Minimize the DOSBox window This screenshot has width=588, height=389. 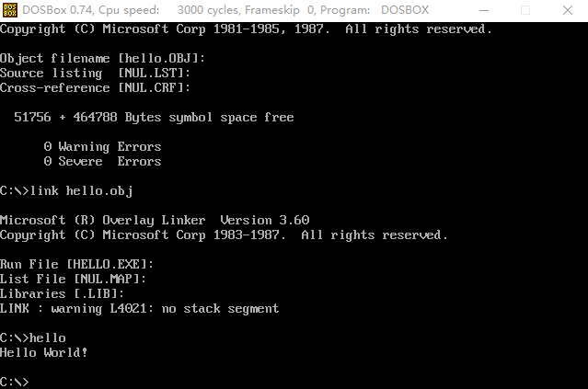coord(484,10)
